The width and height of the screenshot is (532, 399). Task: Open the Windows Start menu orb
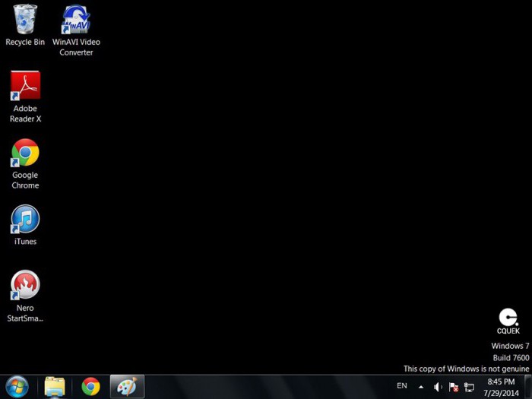click(17, 387)
